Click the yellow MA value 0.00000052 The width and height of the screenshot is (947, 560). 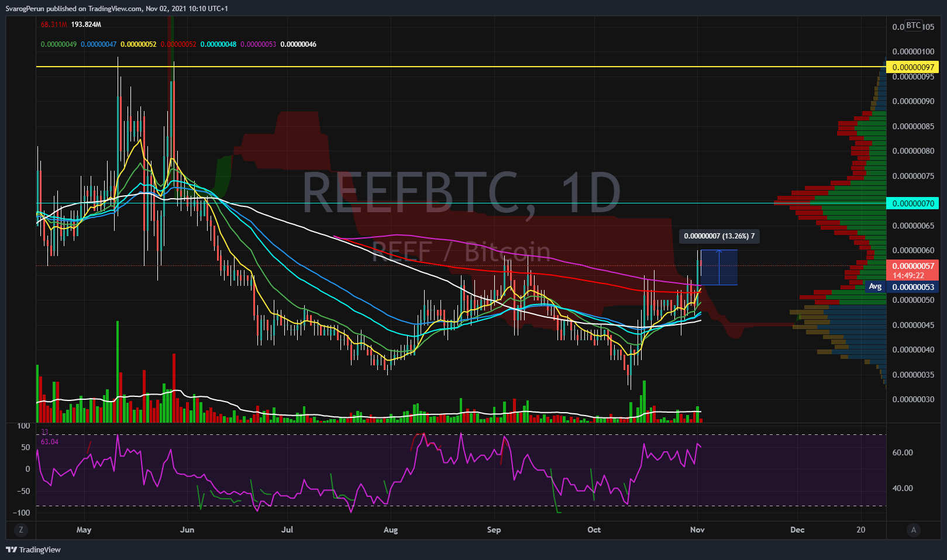click(x=139, y=44)
